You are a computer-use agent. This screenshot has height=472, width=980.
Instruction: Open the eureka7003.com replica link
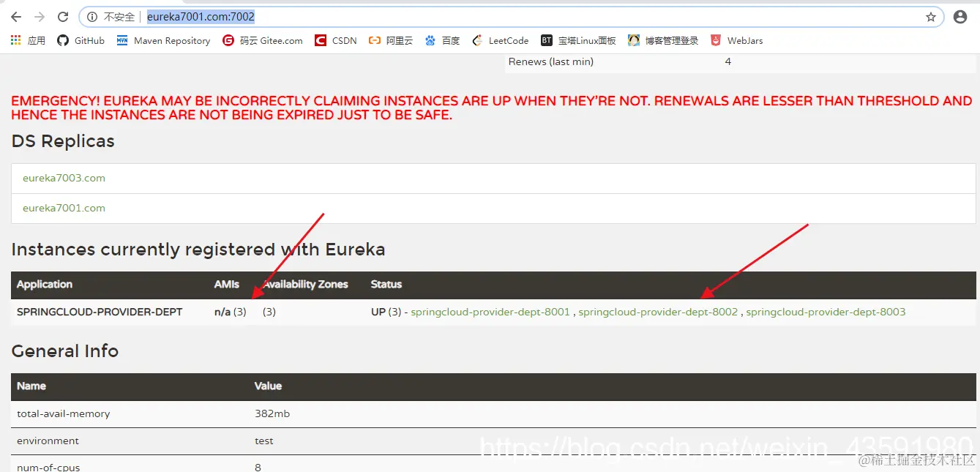[64, 178]
